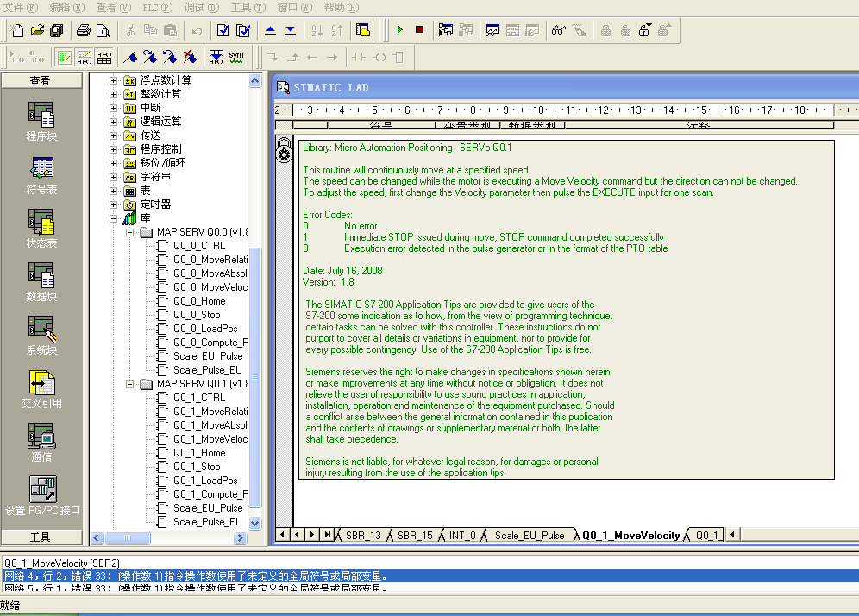Open 通信 in the navigation bar
Screen dimensions: 859x616
tap(41, 443)
